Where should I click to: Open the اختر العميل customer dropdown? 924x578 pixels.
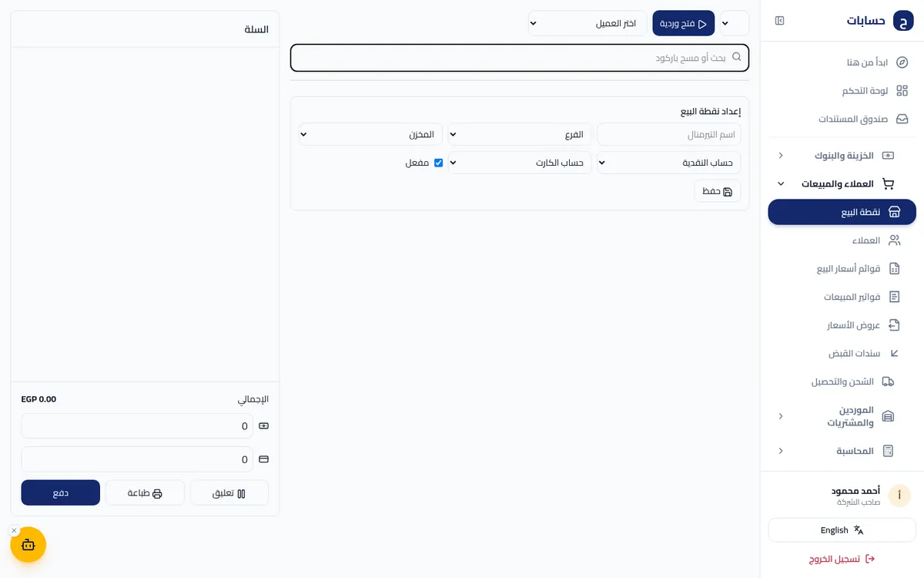click(588, 23)
